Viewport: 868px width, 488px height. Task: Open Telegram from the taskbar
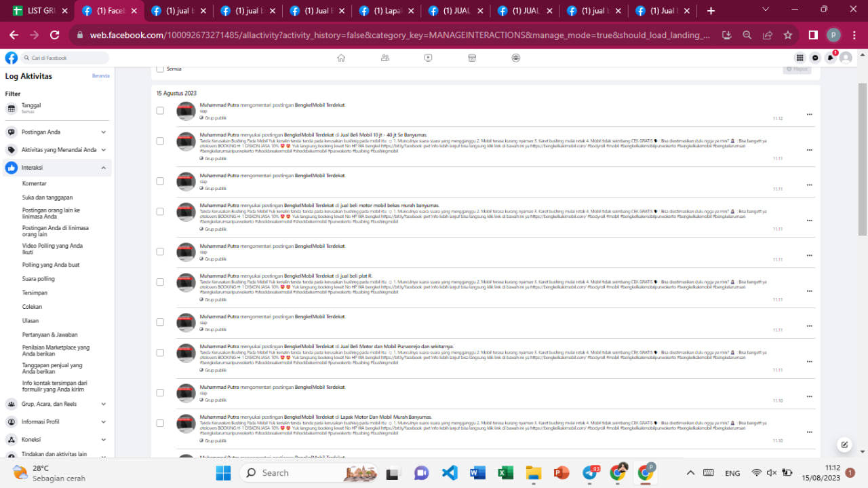(x=589, y=473)
